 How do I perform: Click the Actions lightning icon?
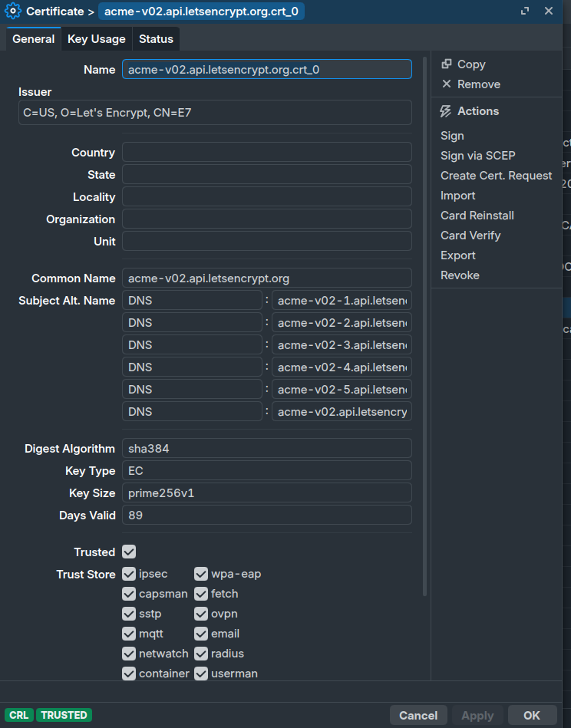click(446, 111)
